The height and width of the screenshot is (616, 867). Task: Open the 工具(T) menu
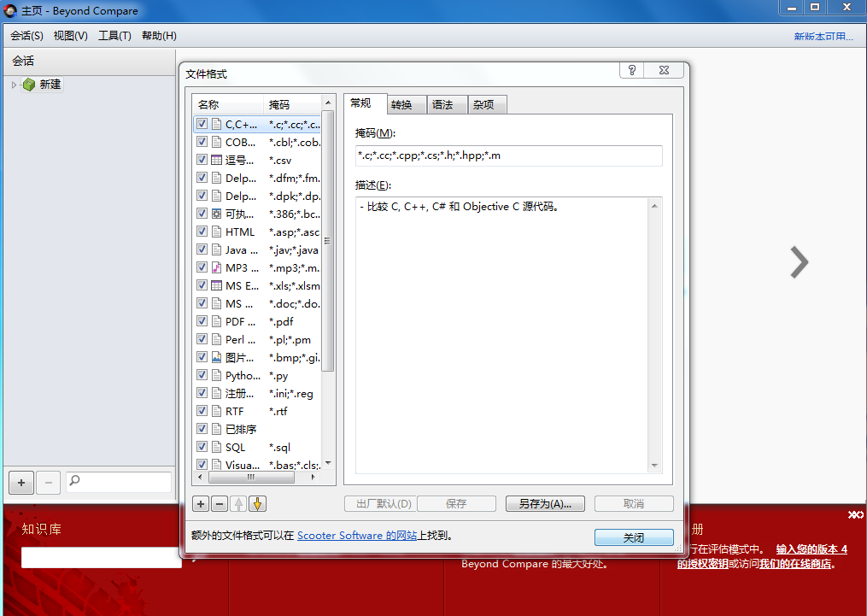114,36
